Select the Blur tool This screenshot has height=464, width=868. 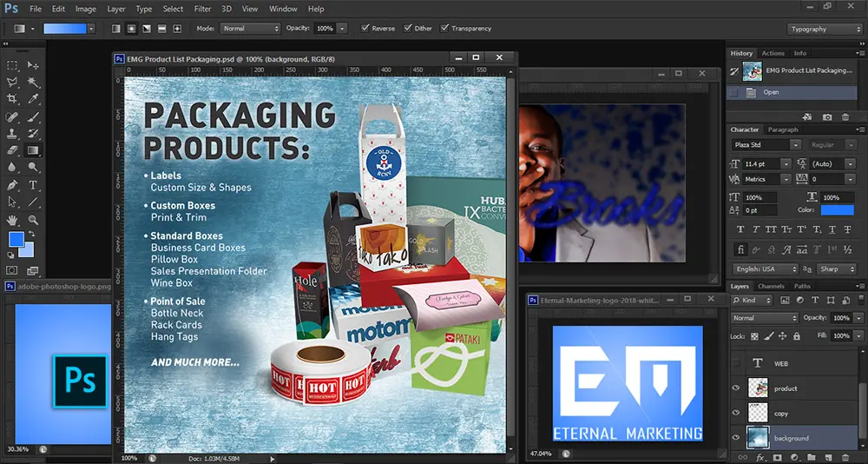pyautogui.click(x=12, y=167)
